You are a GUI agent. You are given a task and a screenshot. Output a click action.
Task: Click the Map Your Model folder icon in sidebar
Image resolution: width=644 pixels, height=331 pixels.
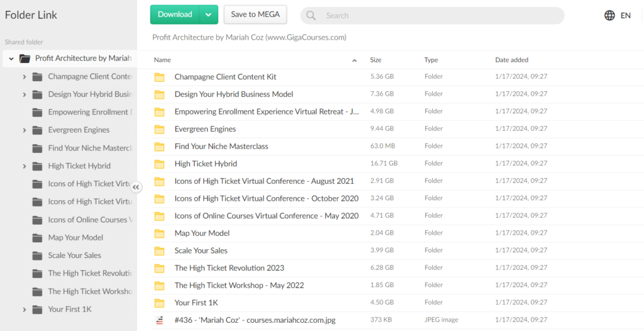pos(36,238)
